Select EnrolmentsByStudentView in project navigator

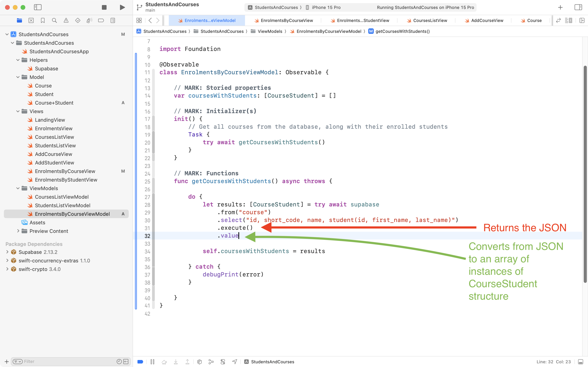coord(66,180)
